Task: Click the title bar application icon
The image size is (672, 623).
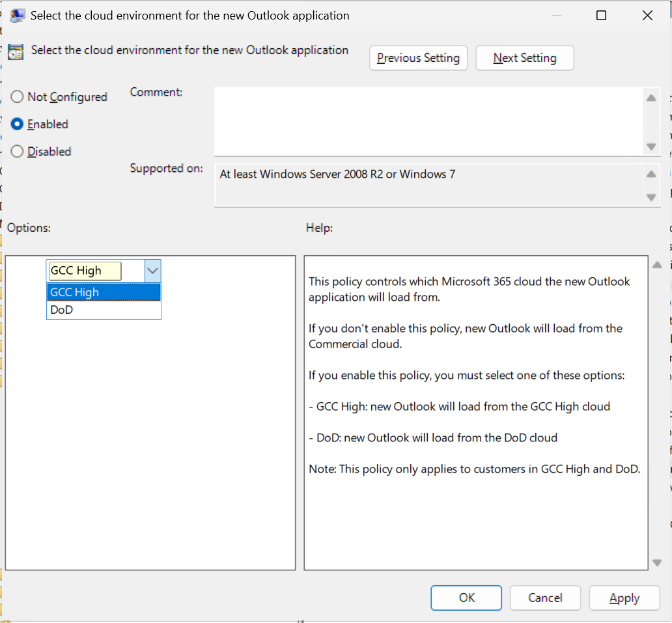Action: (x=18, y=16)
